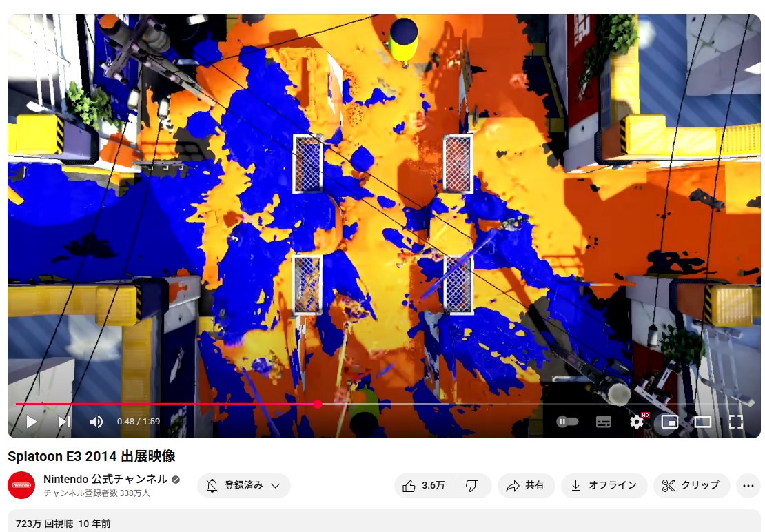
Task: Click the verified badge beside channel name
Action: click(176, 480)
